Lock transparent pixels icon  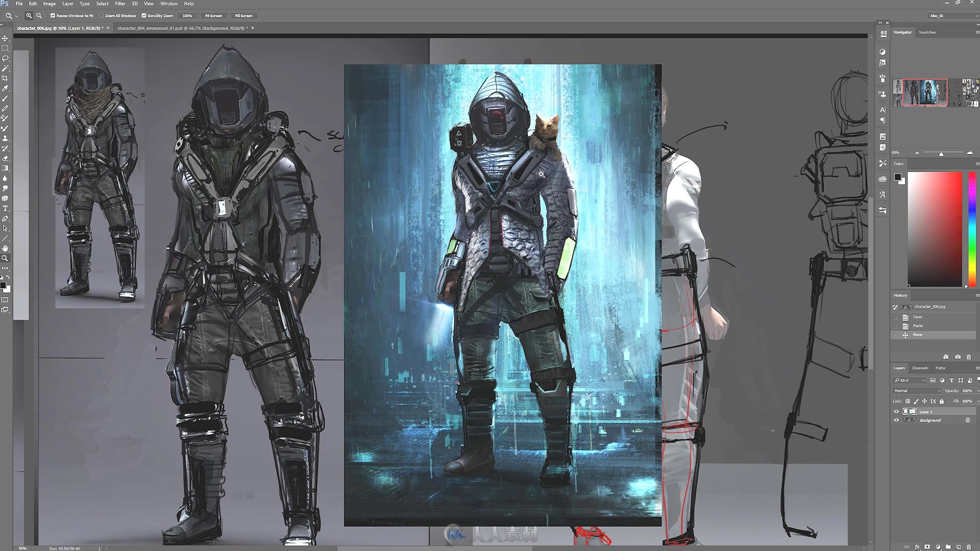pos(908,401)
